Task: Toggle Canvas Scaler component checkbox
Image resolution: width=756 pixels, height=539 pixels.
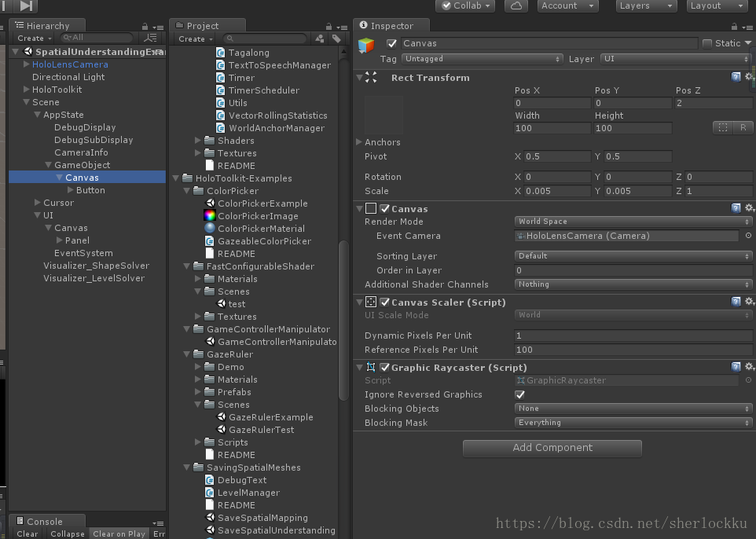Action: (x=384, y=302)
